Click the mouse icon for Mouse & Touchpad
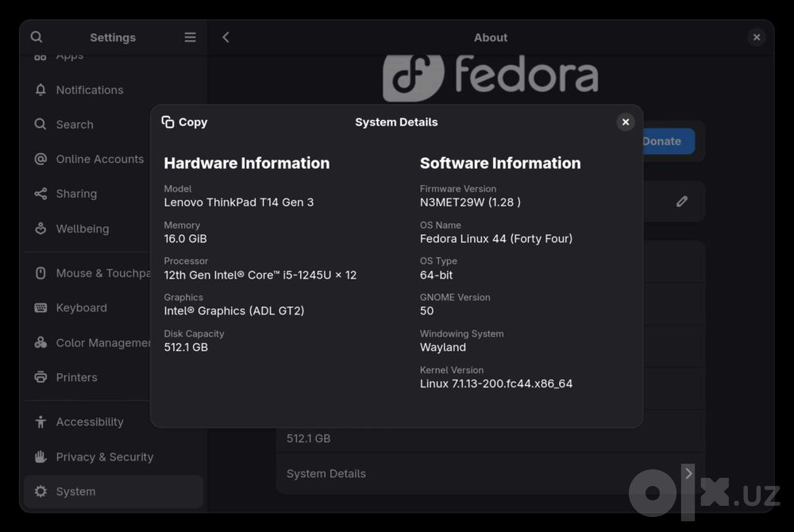This screenshot has height=532, width=794. click(x=40, y=273)
